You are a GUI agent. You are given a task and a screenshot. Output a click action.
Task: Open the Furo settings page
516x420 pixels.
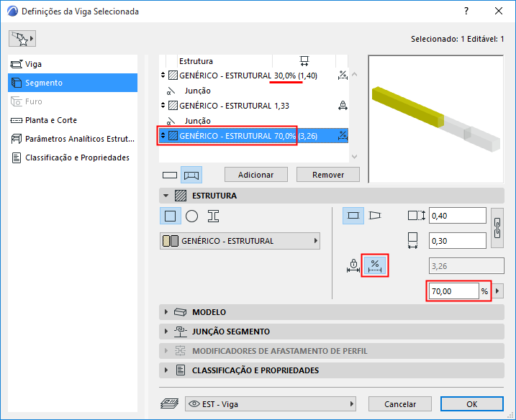coord(73,101)
